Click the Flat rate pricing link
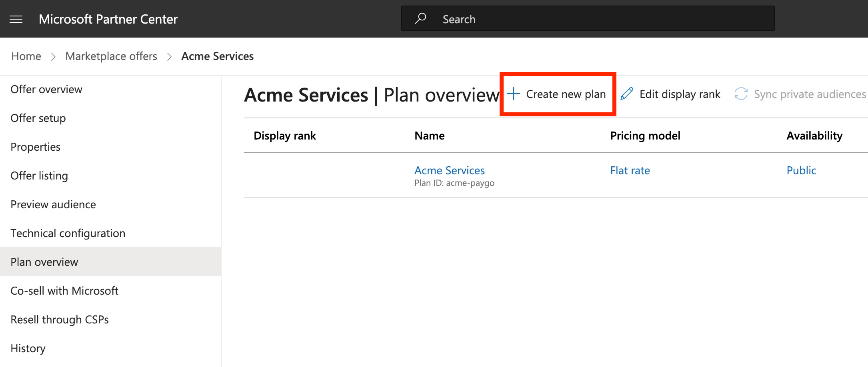The height and width of the screenshot is (367, 868). click(630, 171)
